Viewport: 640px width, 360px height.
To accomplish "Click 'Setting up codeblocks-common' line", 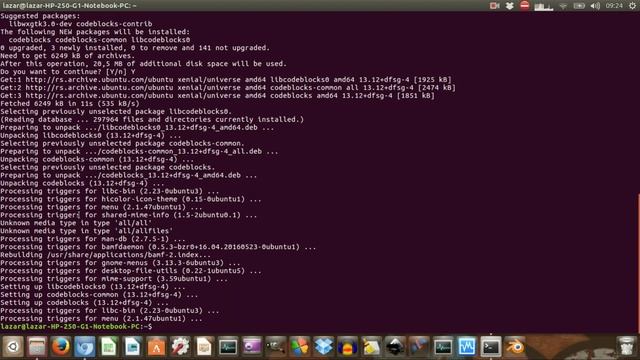I will pyautogui.click(x=99, y=295).
